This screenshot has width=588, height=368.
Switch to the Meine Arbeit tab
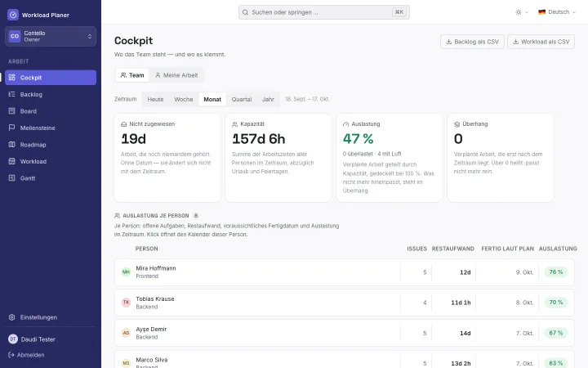point(176,75)
